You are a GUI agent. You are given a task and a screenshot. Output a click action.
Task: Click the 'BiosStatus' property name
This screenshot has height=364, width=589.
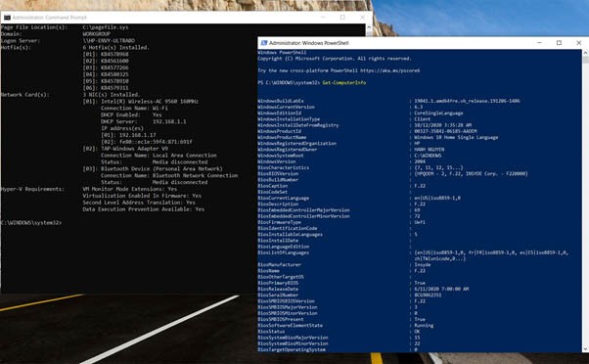[x=271, y=332]
